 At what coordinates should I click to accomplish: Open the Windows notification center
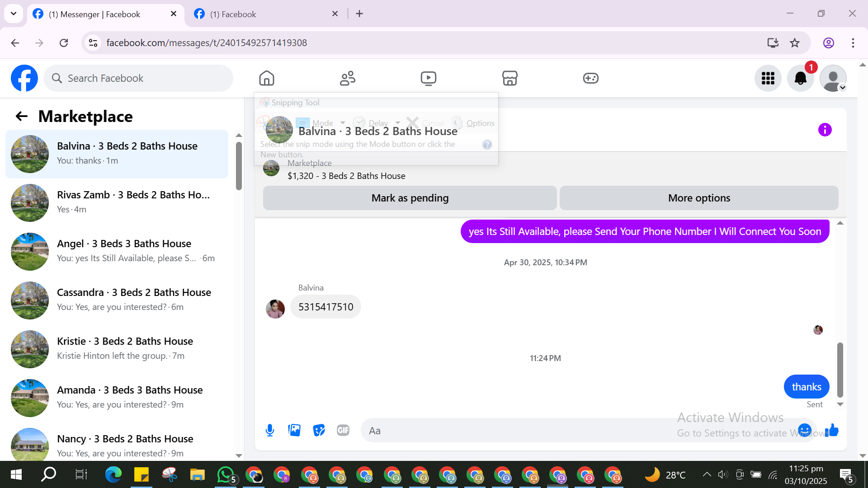[x=846, y=475]
